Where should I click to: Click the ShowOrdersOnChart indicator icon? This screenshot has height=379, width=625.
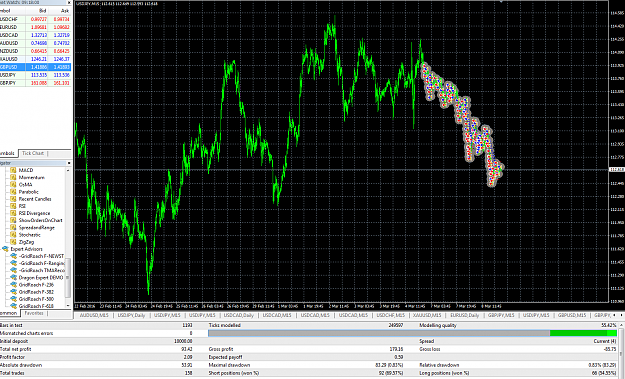point(13,220)
